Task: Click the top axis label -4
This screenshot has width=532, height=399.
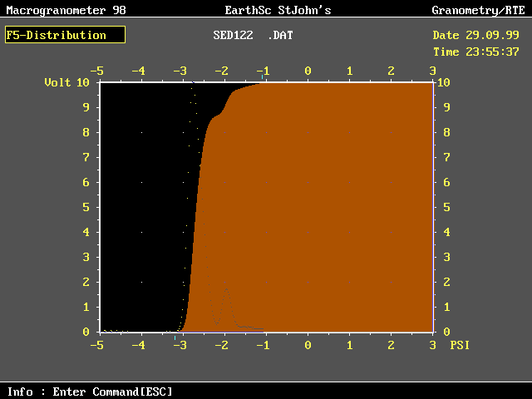Action: pos(139,71)
